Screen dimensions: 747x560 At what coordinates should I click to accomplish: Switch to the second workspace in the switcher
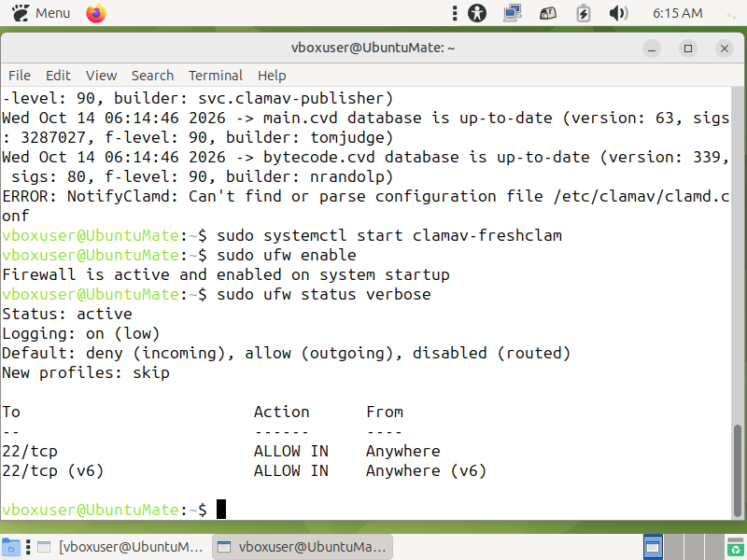pyautogui.click(x=673, y=547)
